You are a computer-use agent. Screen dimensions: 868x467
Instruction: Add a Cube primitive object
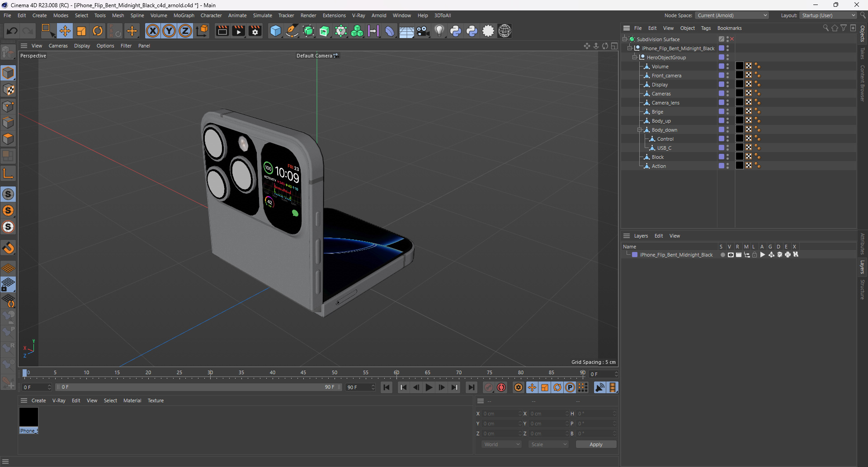tap(275, 31)
